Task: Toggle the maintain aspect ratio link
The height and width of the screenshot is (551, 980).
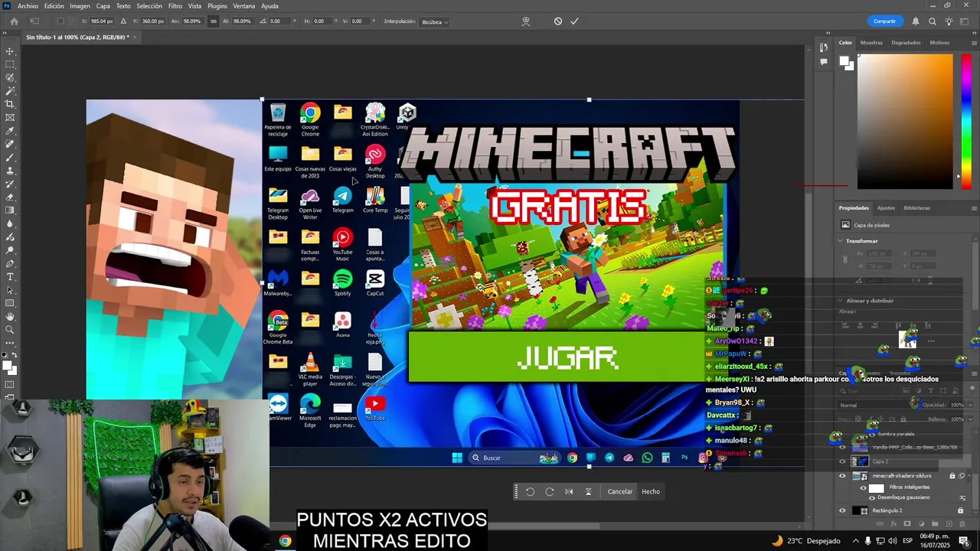Action: (x=214, y=21)
